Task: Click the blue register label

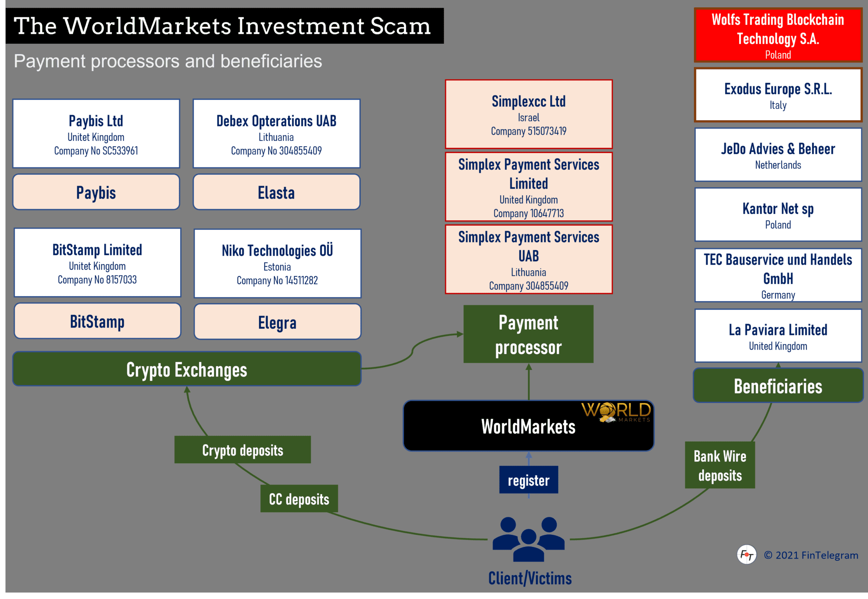Action: [529, 480]
